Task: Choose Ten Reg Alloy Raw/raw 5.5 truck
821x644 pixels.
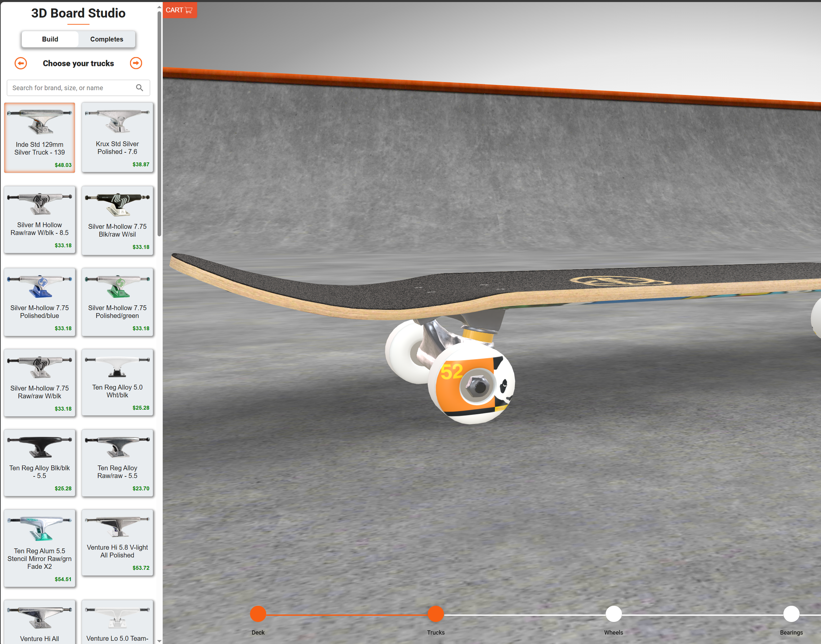Action: (117, 463)
